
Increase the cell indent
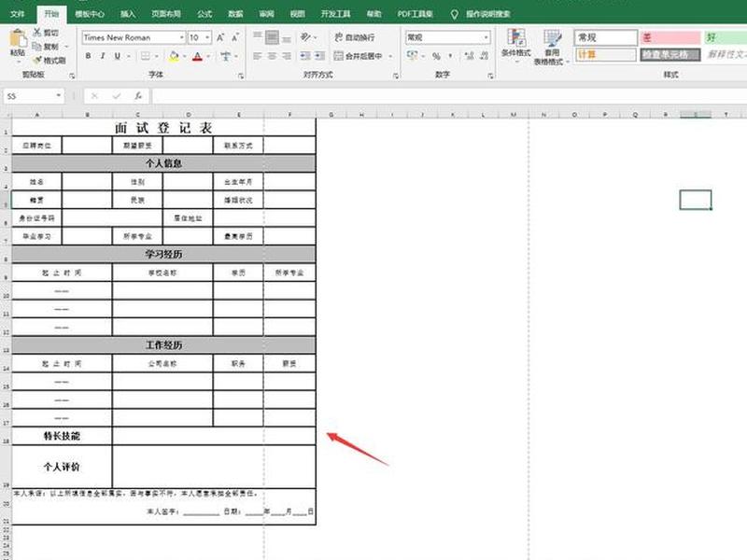tap(319, 56)
